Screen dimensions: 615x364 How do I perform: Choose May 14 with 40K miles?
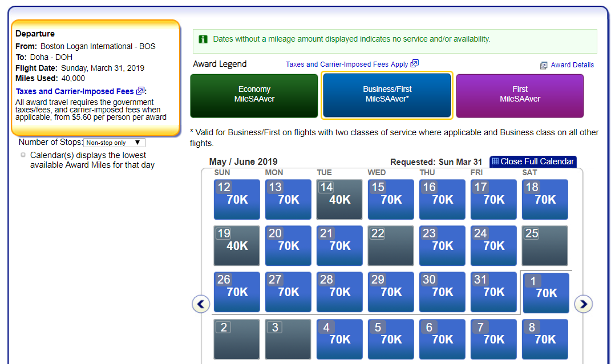(x=339, y=199)
